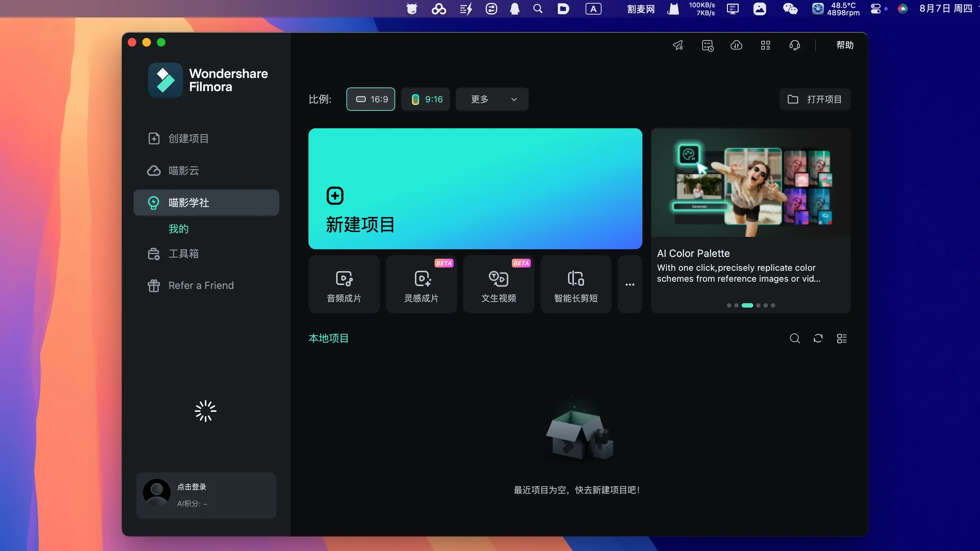Toggle list view icon in local projects
Image resolution: width=980 pixels, height=551 pixels.
(x=841, y=339)
